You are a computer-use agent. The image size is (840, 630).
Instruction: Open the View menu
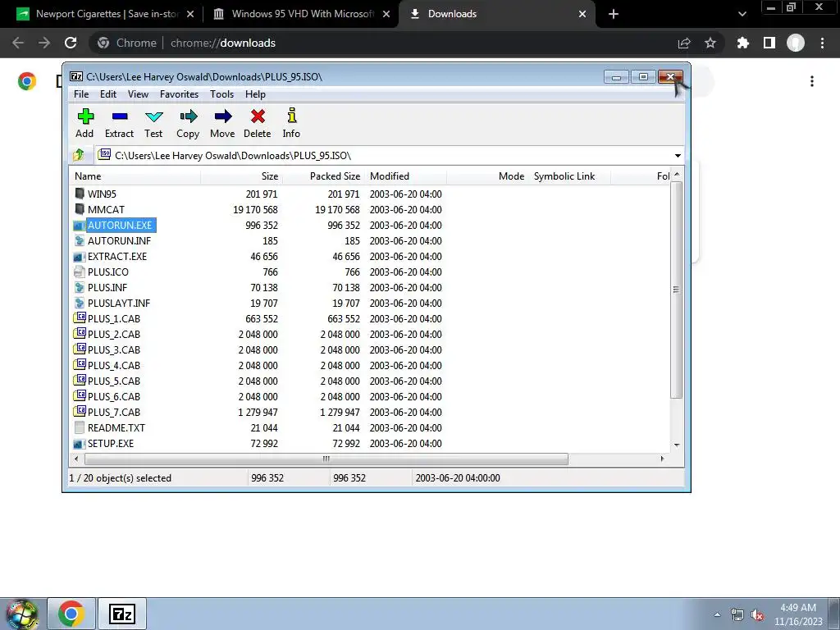(138, 94)
